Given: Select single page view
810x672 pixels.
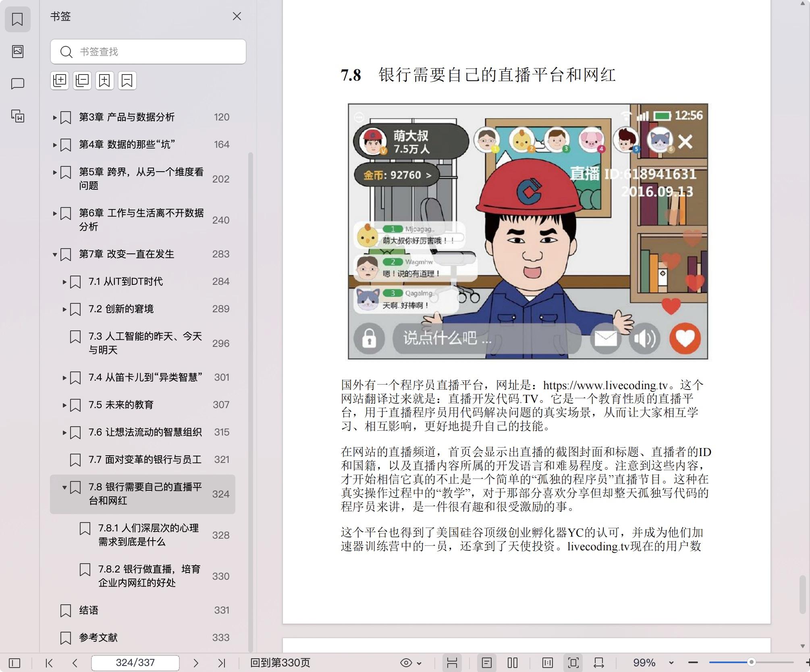Looking at the screenshot, I should tap(486, 663).
